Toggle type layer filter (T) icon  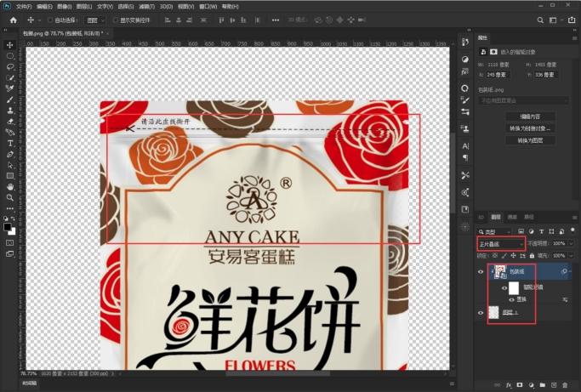tap(541, 231)
